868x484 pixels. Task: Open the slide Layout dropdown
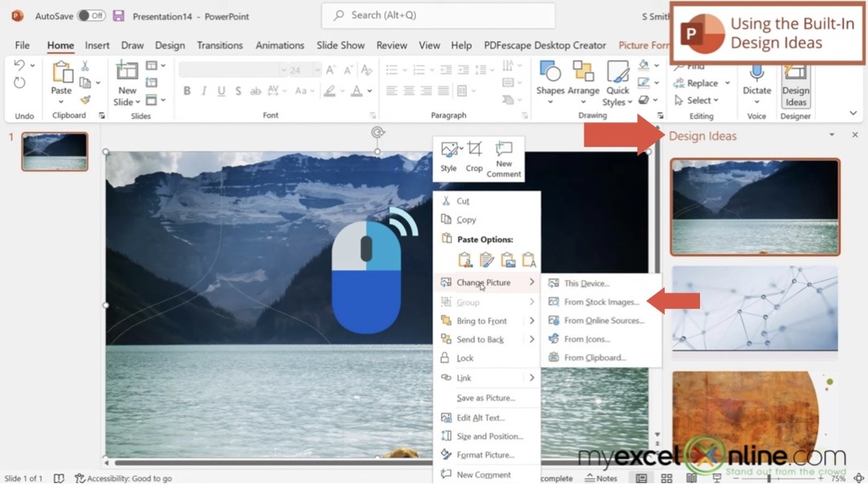tap(155, 66)
